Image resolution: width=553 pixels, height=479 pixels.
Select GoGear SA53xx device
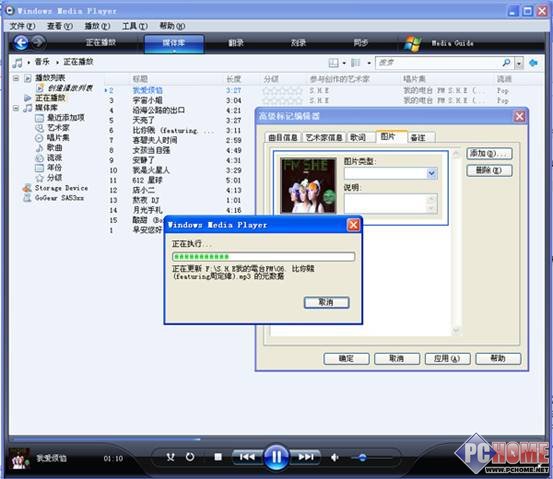pos(59,198)
